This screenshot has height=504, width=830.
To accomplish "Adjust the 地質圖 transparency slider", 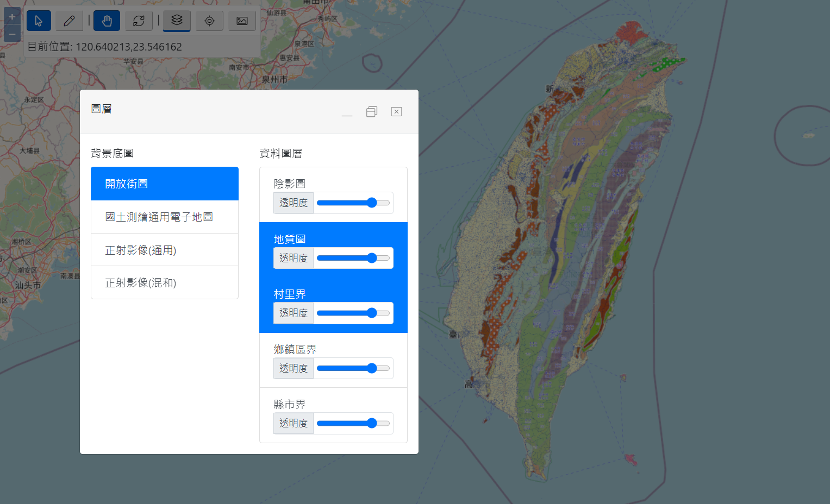I will pyautogui.click(x=353, y=258).
